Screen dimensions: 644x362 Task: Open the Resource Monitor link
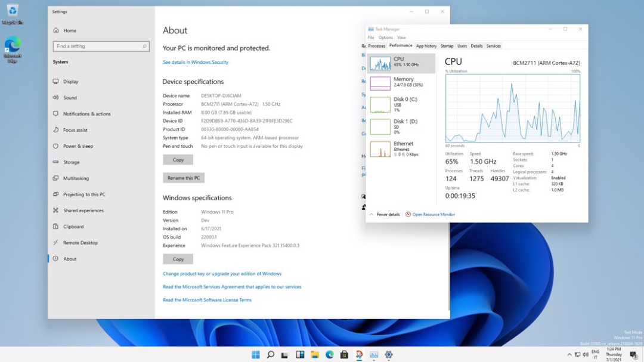434,215
